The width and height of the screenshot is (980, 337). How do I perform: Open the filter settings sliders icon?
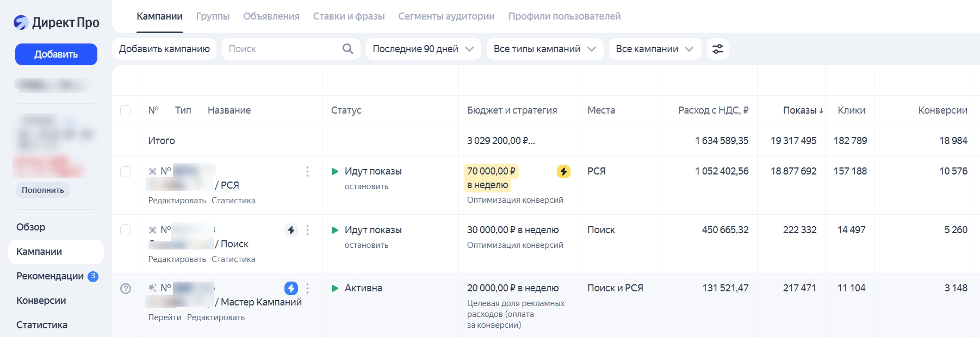[717, 49]
